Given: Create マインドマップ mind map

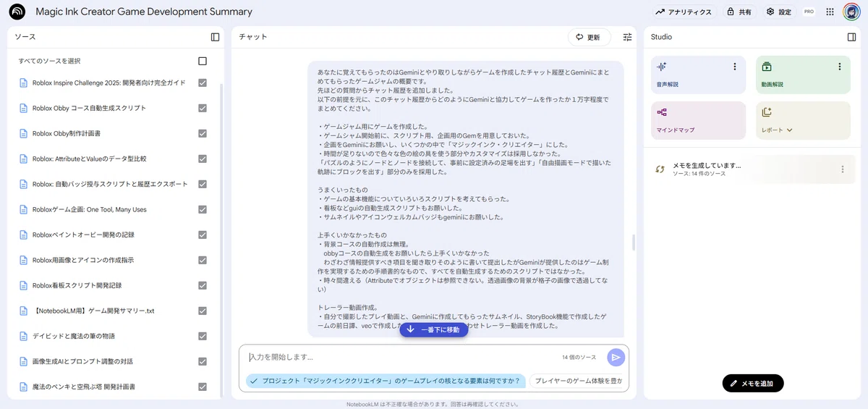Looking at the screenshot, I should click(x=698, y=120).
